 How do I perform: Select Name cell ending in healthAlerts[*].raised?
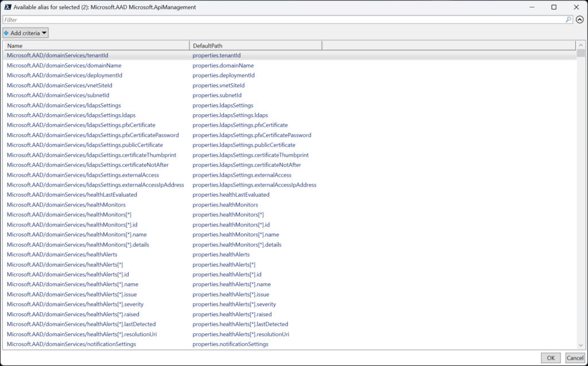pyautogui.click(x=73, y=314)
